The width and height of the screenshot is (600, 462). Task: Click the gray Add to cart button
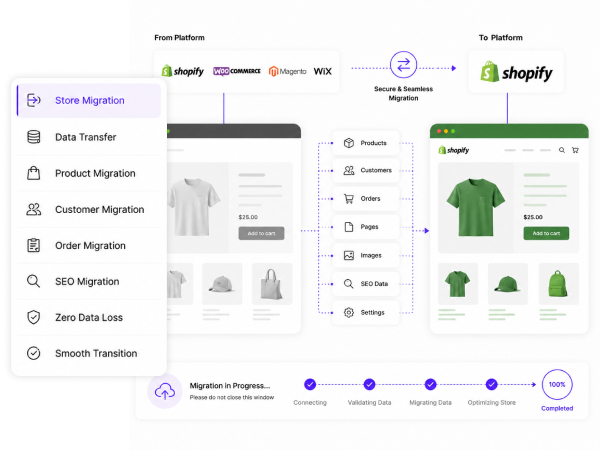tap(261, 233)
